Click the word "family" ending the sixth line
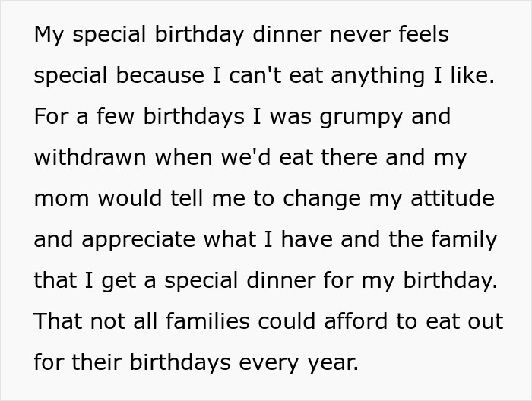Image resolution: width=532 pixels, height=401 pixels. pyautogui.click(x=464, y=240)
